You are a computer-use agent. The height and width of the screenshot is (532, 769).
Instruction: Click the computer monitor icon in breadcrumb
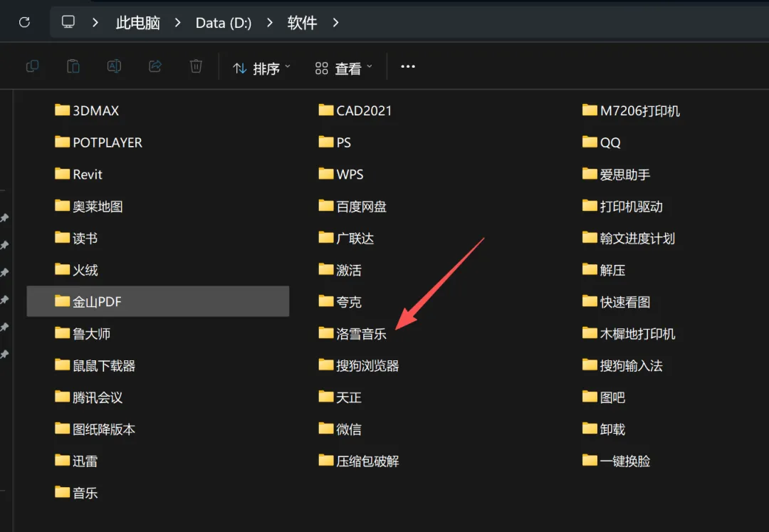click(68, 22)
